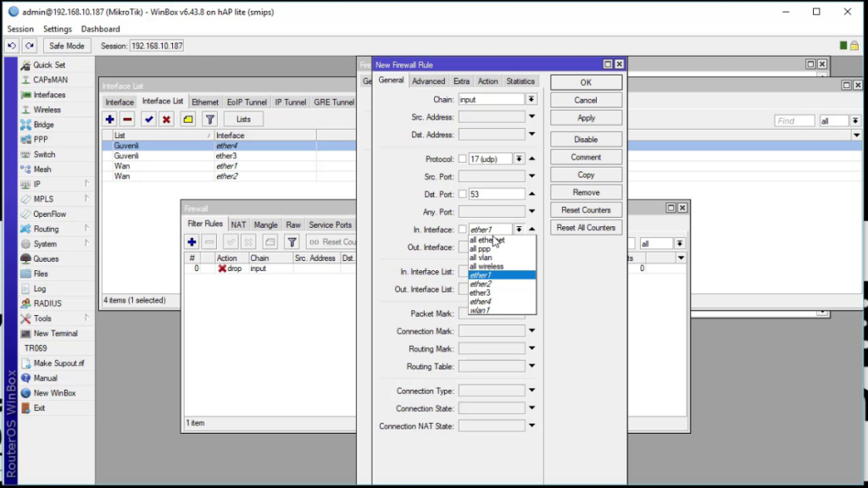Expand the Src. Address field arrow
868x488 pixels.
(x=531, y=117)
